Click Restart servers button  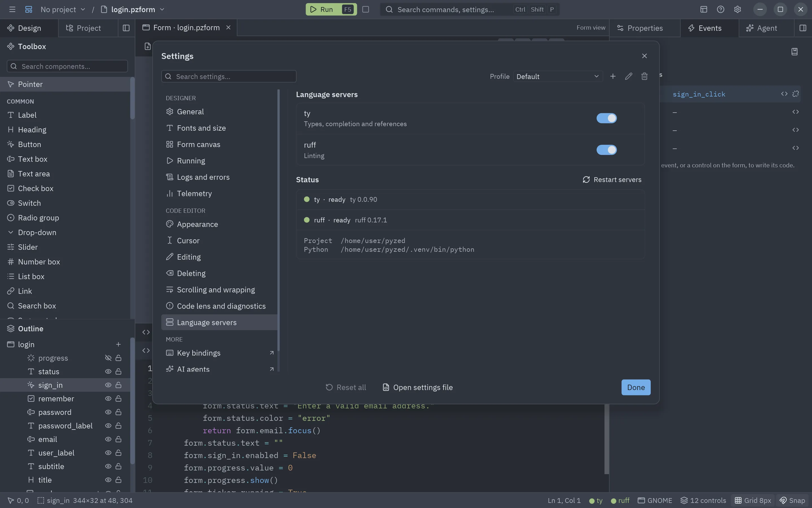[x=612, y=180]
